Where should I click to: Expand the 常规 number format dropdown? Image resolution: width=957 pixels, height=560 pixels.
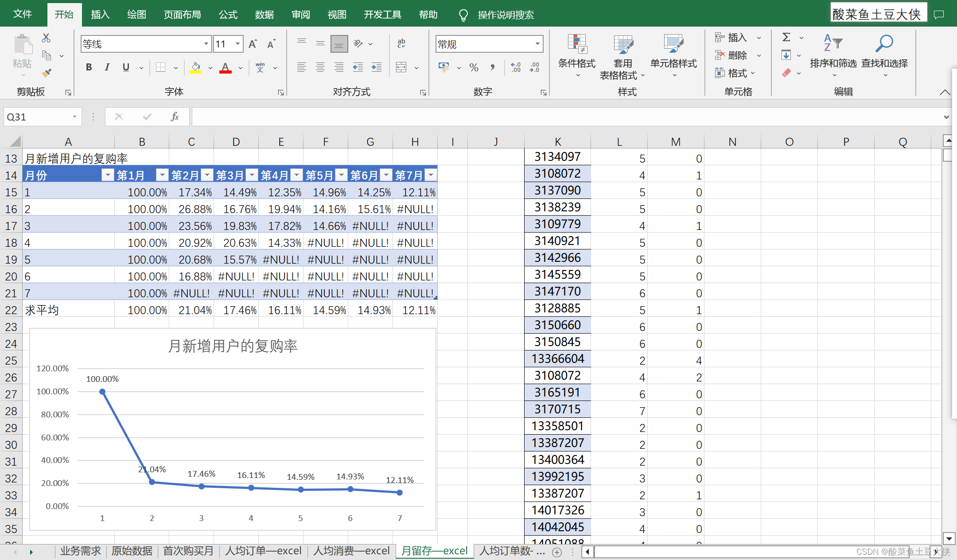[537, 44]
